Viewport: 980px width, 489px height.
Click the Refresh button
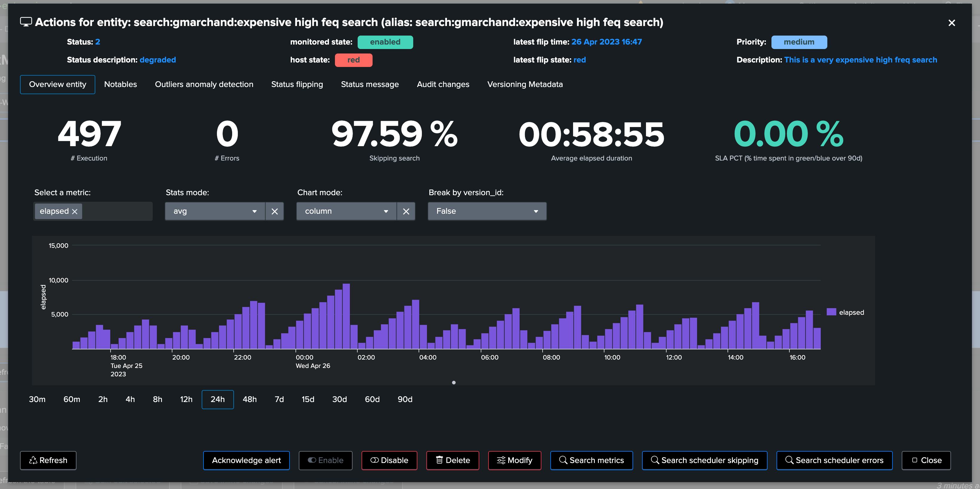click(48, 461)
